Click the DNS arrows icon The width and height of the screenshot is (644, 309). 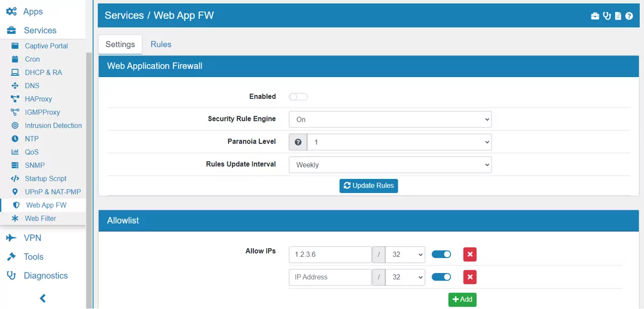coord(15,85)
